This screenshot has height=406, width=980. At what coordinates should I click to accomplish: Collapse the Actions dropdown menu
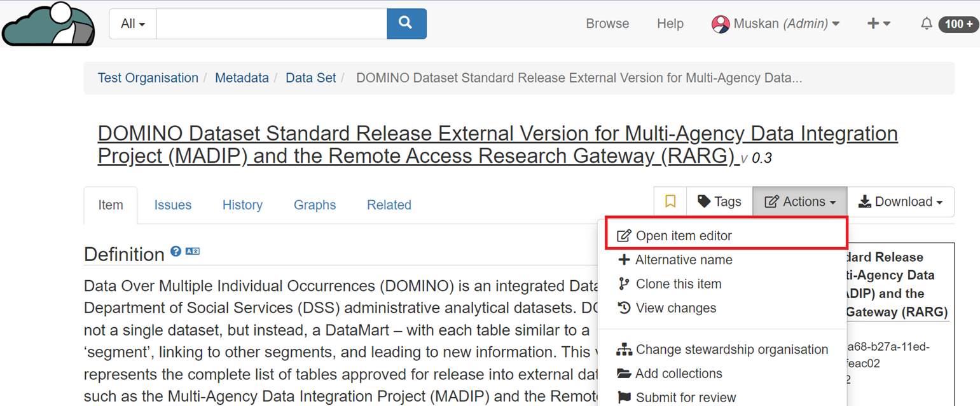(799, 202)
